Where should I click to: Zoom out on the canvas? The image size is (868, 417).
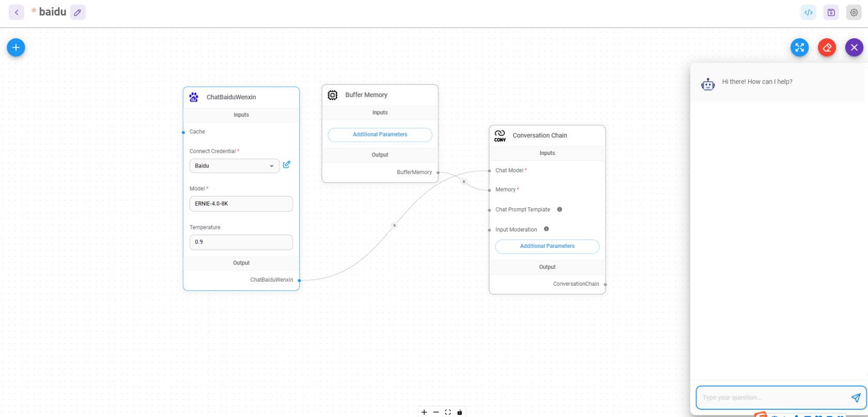(436, 412)
